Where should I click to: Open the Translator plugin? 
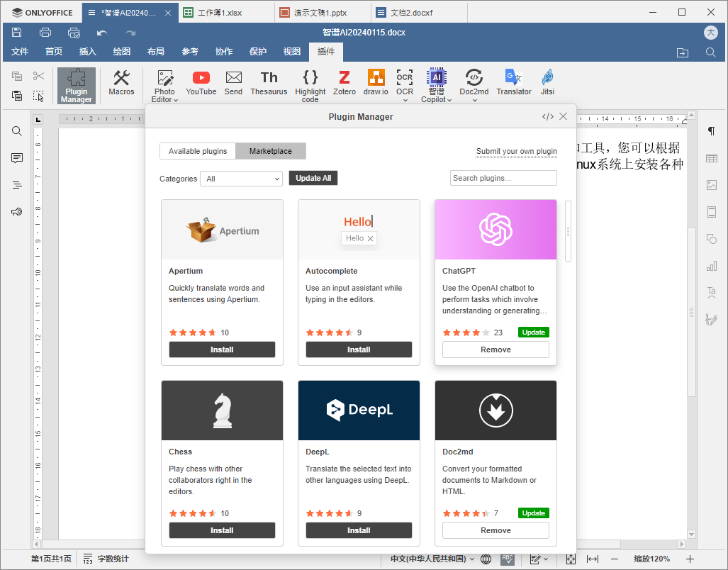[513, 83]
